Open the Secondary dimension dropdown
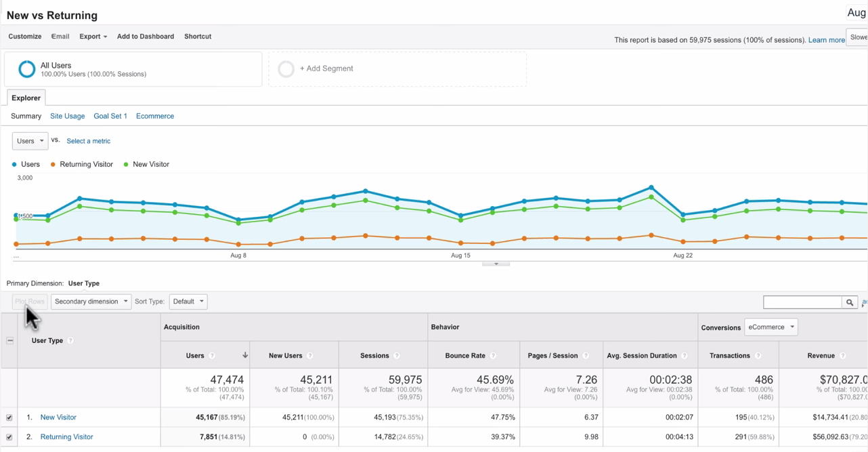Screen dimensions: 868x452 [91, 302]
